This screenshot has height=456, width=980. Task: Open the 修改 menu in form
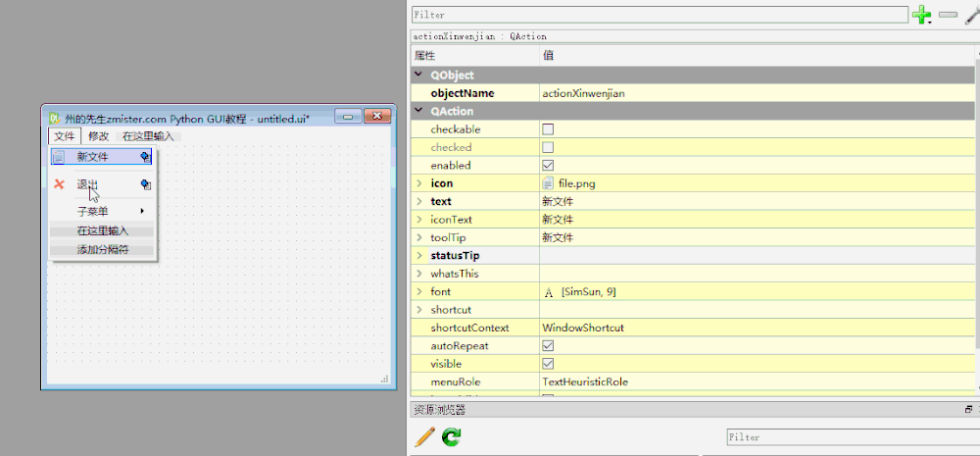click(98, 136)
